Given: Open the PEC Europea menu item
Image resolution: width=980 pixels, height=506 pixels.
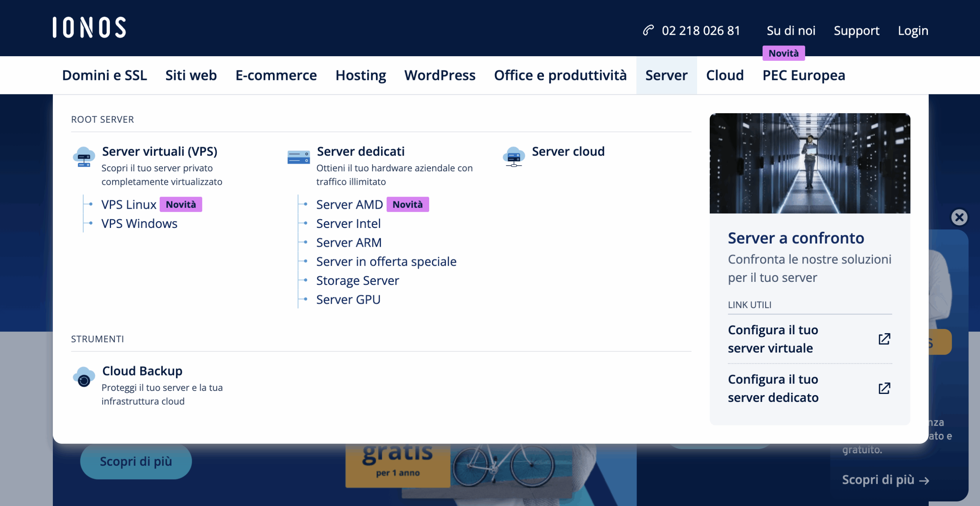Looking at the screenshot, I should tap(804, 75).
